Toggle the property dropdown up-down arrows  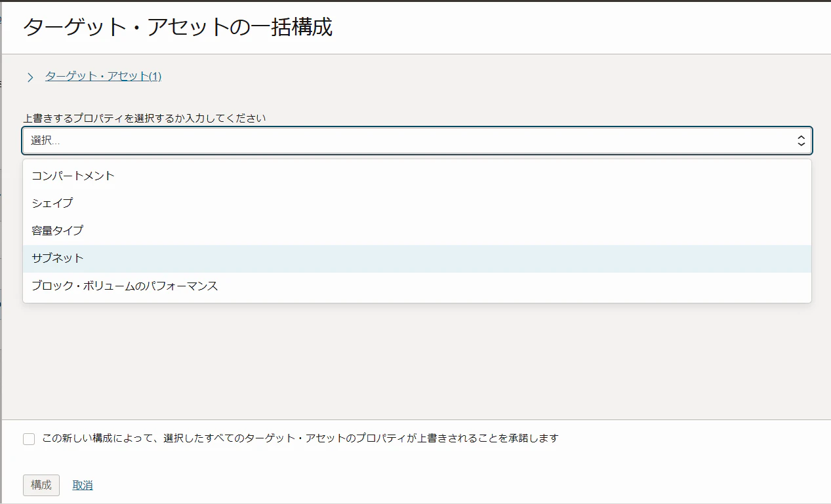click(801, 140)
